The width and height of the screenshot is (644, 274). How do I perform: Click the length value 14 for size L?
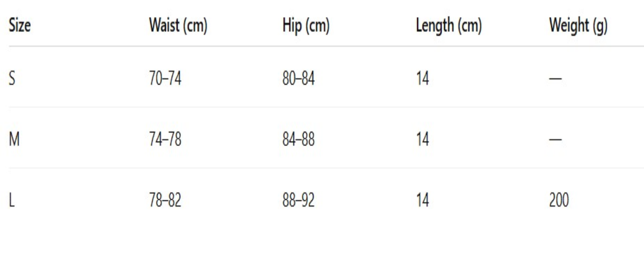[x=422, y=201]
